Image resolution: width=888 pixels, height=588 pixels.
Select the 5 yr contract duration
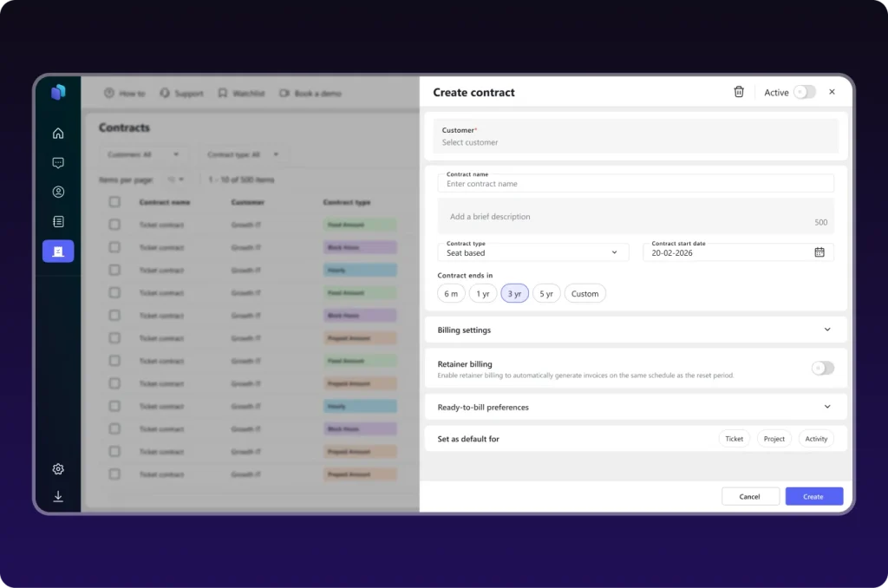coord(546,294)
